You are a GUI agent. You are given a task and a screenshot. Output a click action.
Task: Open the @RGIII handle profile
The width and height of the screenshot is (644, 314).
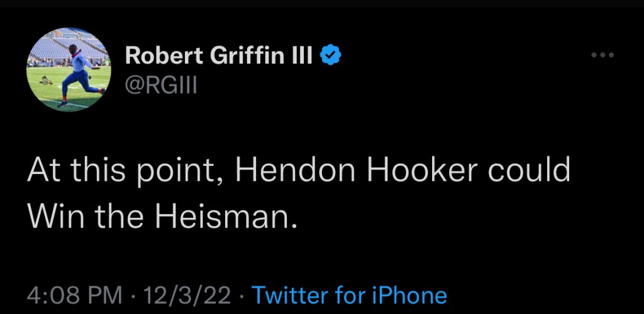(162, 84)
